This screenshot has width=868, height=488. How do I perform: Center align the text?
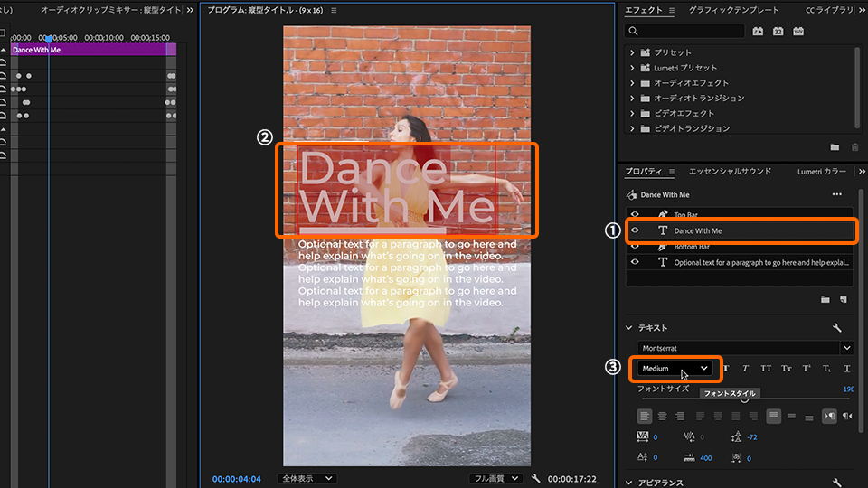(662, 416)
